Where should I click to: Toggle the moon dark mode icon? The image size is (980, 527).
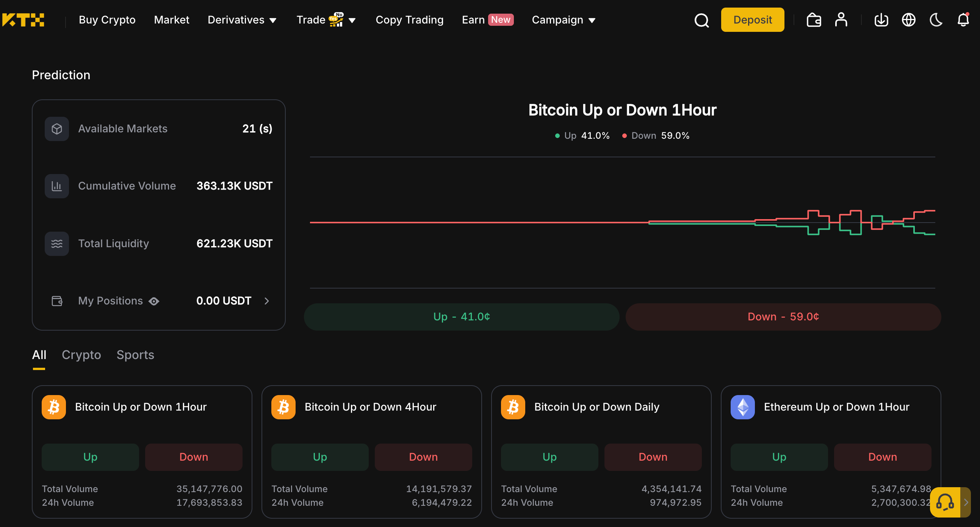click(936, 20)
